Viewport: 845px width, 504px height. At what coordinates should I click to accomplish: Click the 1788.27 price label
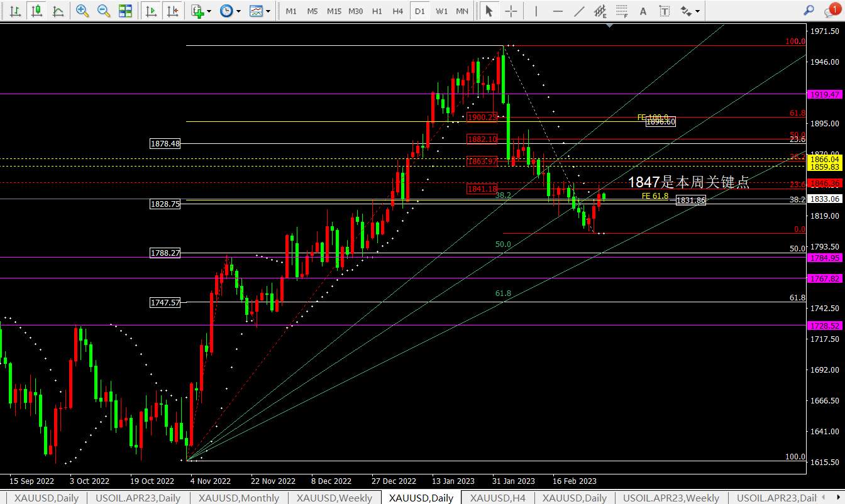tap(165, 253)
